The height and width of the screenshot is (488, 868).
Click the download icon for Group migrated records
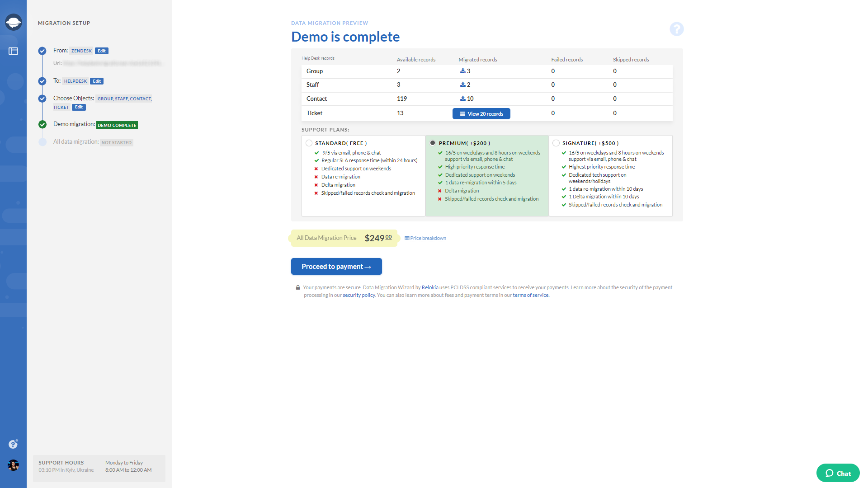tap(462, 70)
